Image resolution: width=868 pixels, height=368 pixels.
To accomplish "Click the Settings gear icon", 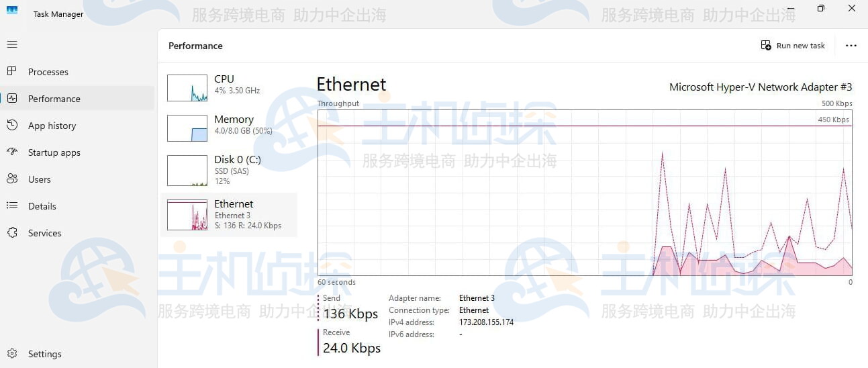I will tap(11, 353).
